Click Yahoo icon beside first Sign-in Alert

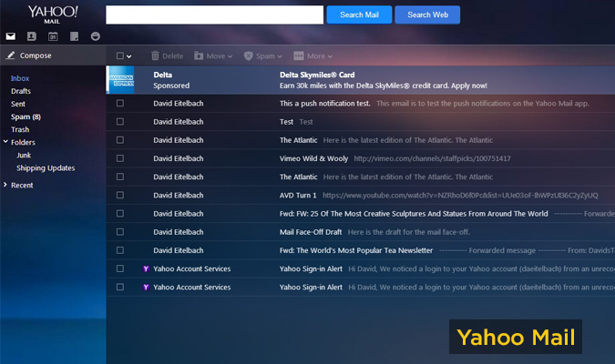coord(146,268)
